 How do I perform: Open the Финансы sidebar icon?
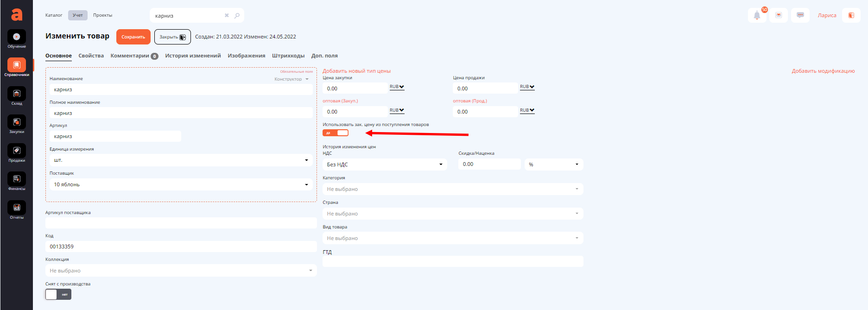[x=17, y=179]
